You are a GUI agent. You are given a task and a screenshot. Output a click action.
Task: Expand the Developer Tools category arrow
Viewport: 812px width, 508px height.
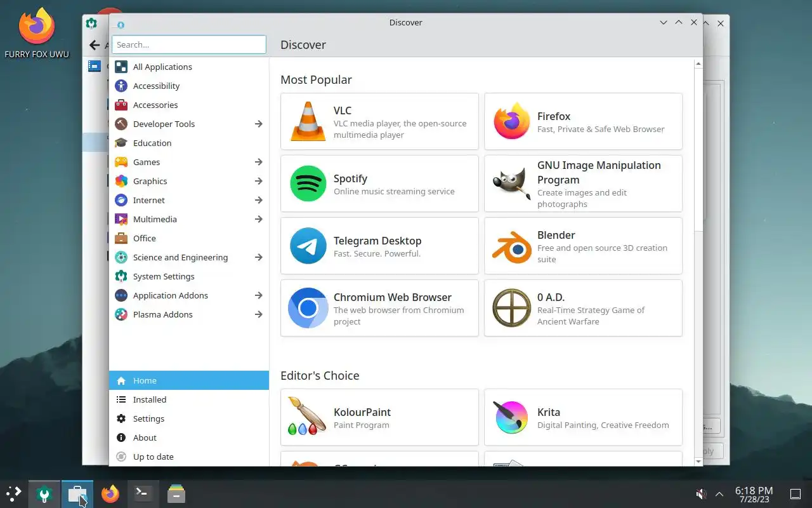click(x=258, y=124)
